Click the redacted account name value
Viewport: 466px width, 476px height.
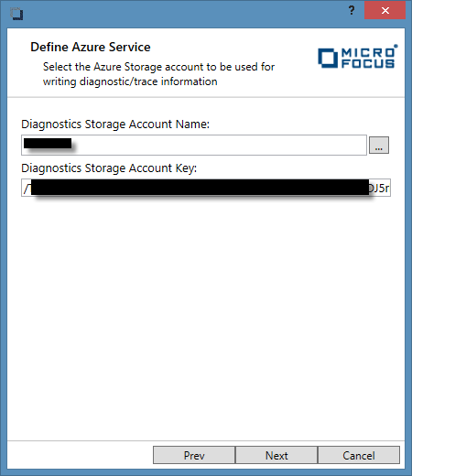click(48, 144)
